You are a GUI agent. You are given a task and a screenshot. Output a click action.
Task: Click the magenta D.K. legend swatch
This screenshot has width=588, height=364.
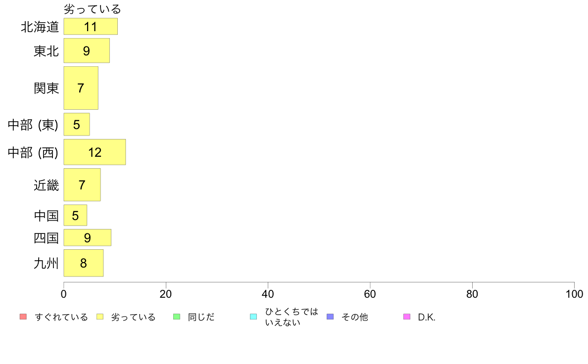[407, 317]
